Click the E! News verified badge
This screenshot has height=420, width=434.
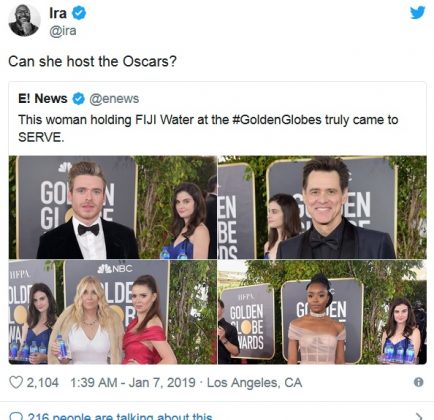click(79, 99)
